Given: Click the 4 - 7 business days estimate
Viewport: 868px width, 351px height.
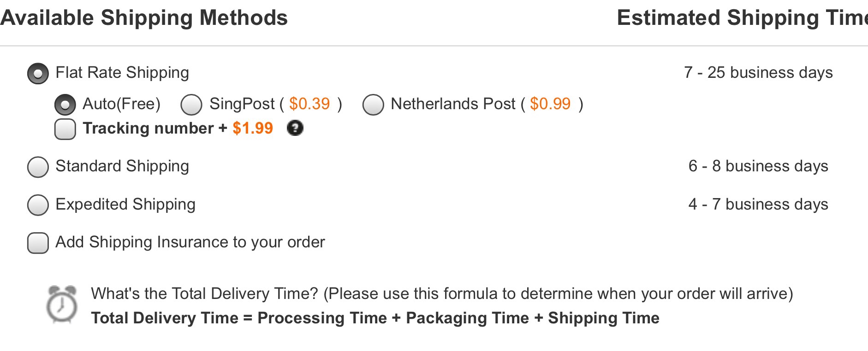Looking at the screenshot, I should coord(758,205).
